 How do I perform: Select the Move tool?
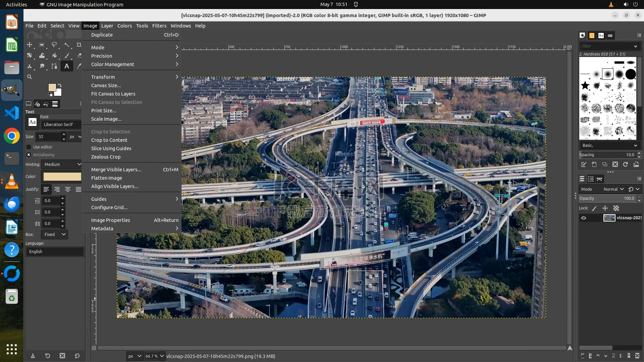pos(30,45)
